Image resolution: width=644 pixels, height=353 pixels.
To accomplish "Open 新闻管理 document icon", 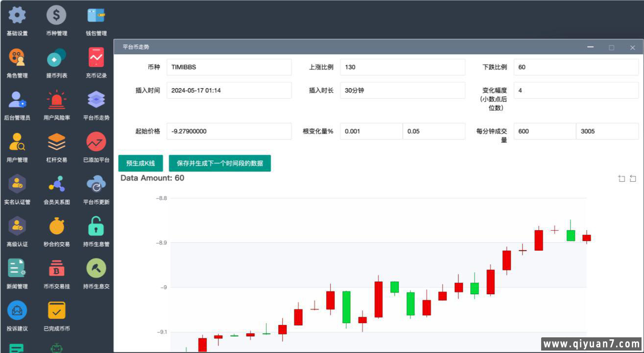I will tap(17, 268).
